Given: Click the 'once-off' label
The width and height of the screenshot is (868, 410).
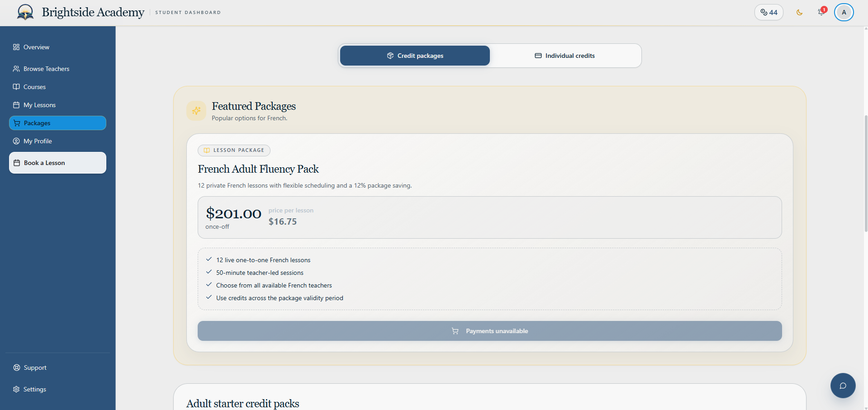Looking at the screenshot, I should 217,226.
